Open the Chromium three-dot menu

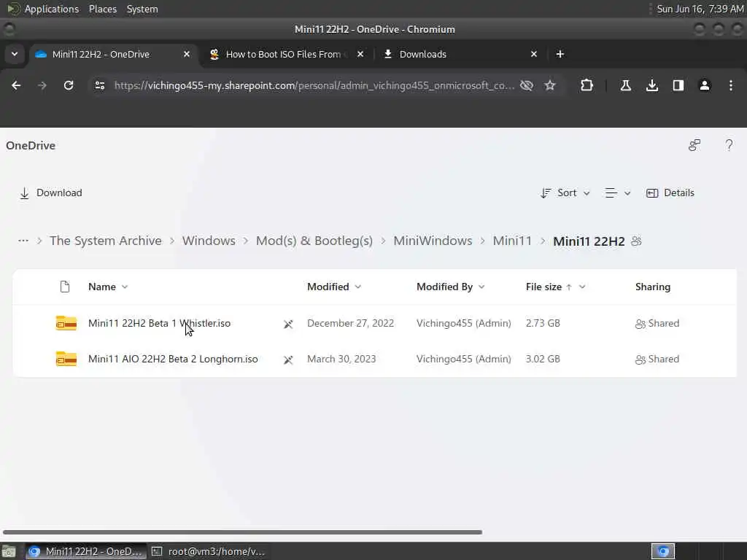tap(731, 85)
